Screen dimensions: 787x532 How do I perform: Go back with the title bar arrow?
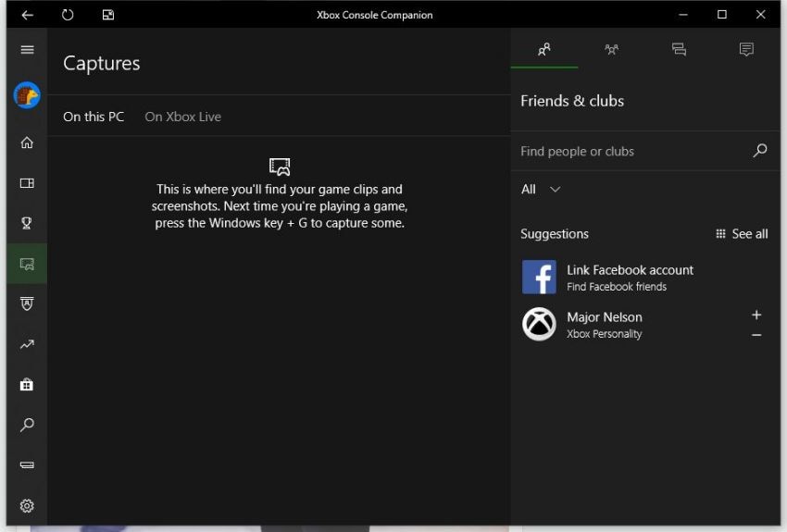tap(27, 15)
